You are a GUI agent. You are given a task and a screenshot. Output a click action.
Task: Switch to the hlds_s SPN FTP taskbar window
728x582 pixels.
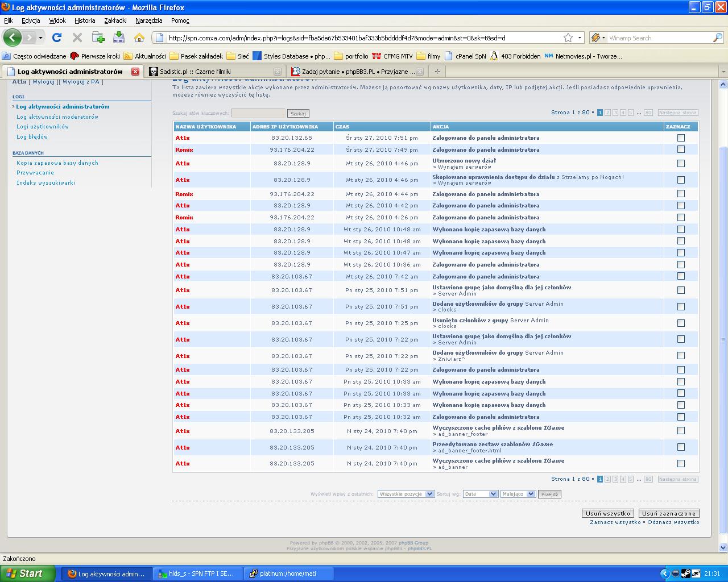point(198,573)
